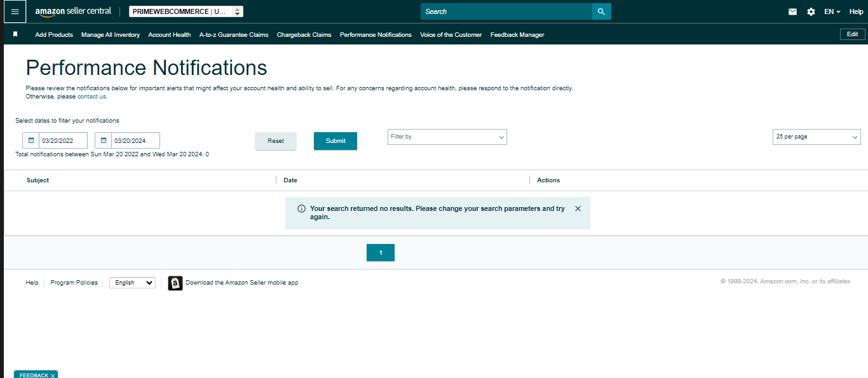Click Download the Amazon Seller mobile app
The image size is (868, 378).
(241, 283)
